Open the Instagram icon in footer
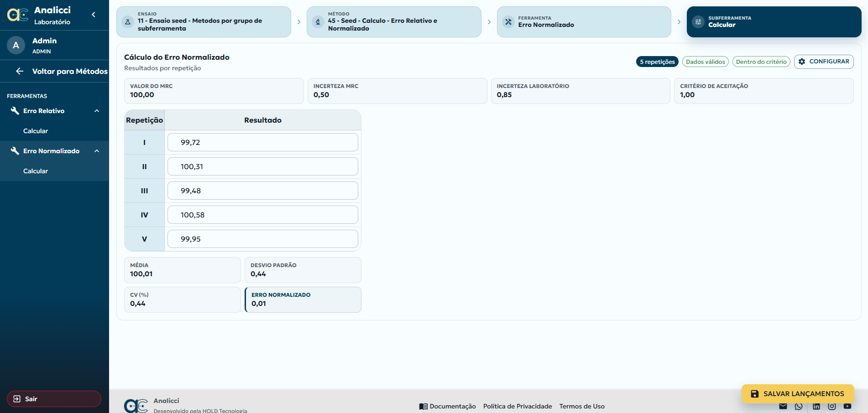 (832, 406)
